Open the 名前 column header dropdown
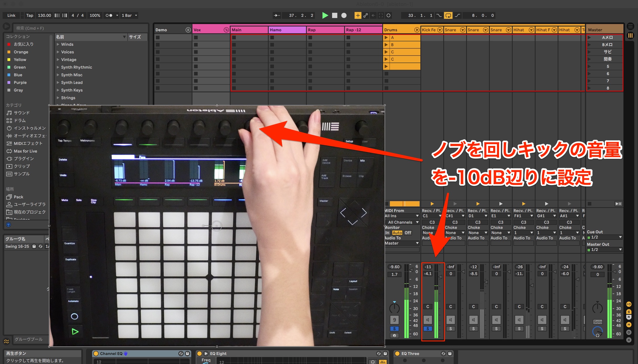 [124, 37]
